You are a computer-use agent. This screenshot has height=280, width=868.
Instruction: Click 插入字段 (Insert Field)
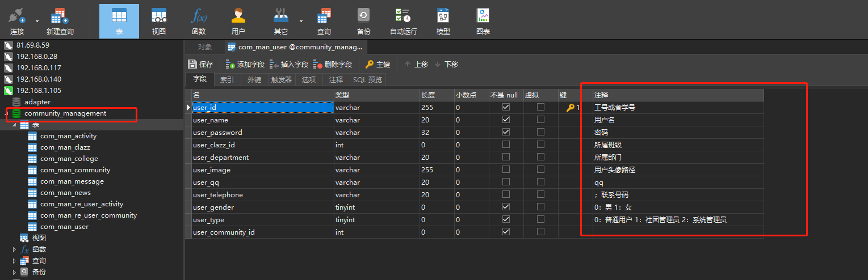click(x=289, y=65)
